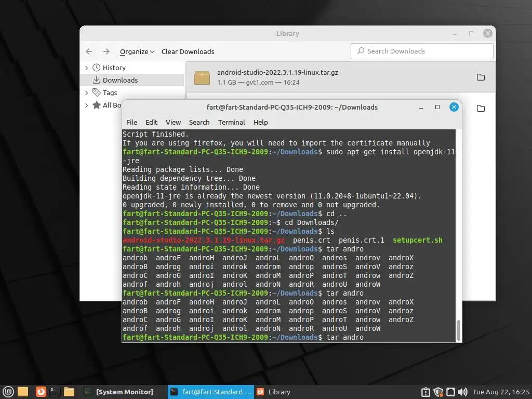Open the Terminal menu
Image resolution: width=532 pixels, height=399 pixels.
coord(231,122)
